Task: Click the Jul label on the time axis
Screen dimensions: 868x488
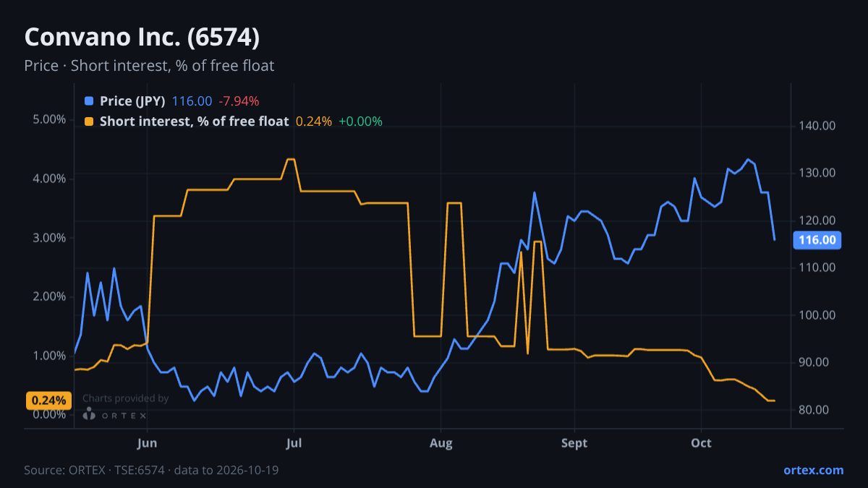Action: (294, 442)
